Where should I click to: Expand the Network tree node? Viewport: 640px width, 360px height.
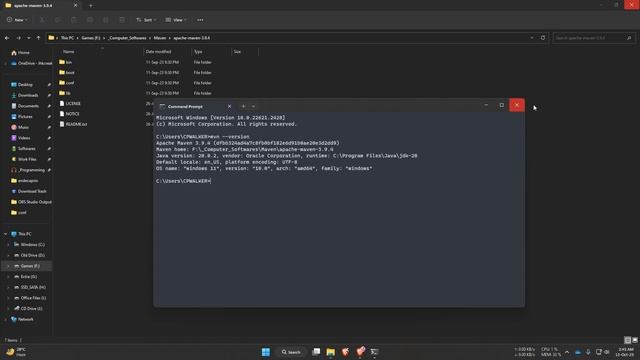(5, 319)
